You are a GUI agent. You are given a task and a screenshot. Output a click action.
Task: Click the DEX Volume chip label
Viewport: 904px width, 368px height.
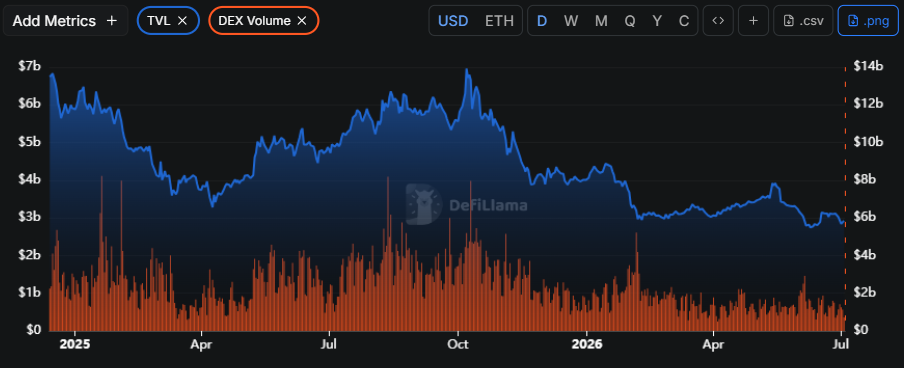(x=254, y=21)
